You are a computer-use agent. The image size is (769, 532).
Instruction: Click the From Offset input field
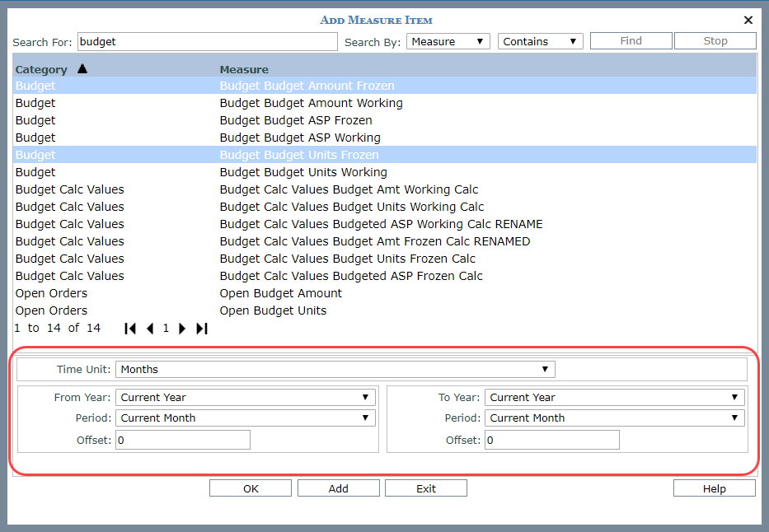pyautogui.click(x=182, y=441)
